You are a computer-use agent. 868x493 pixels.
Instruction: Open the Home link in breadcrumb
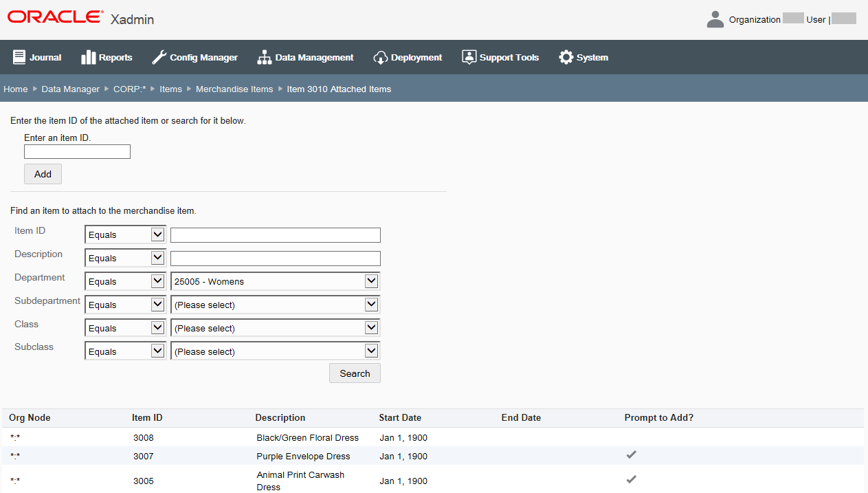click(x=15, y=89)
